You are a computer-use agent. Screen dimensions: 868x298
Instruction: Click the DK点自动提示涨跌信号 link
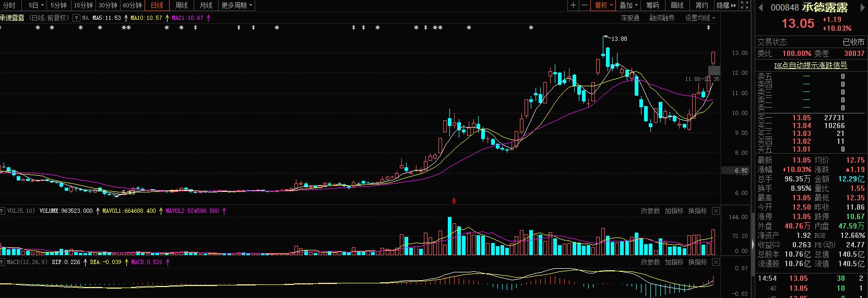tap(810, 65)
